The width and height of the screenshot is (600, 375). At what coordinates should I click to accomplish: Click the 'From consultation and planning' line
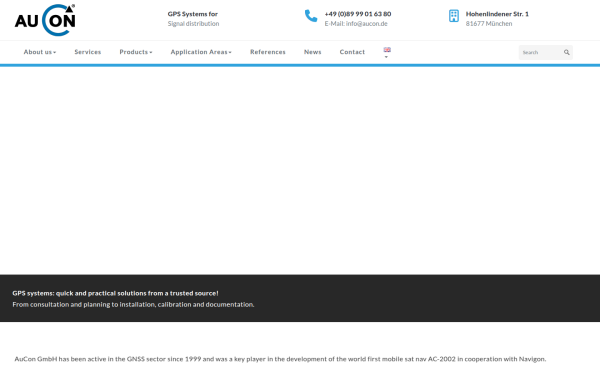133,305
